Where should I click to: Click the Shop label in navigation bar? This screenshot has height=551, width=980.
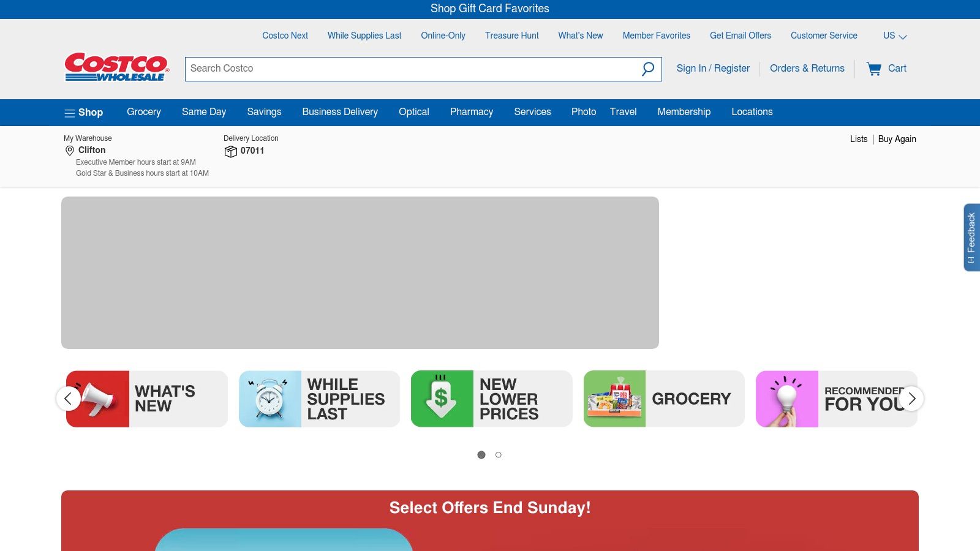[91, 113]
